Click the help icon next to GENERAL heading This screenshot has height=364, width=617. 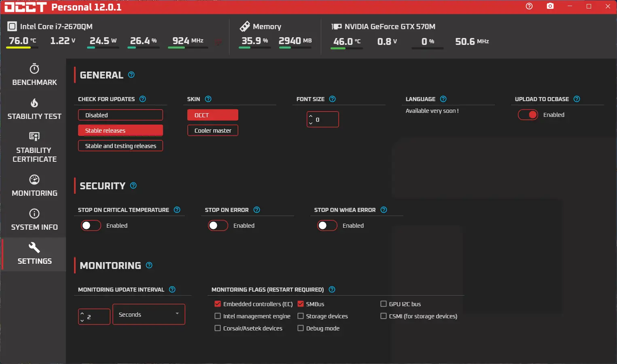pos(131,75)
